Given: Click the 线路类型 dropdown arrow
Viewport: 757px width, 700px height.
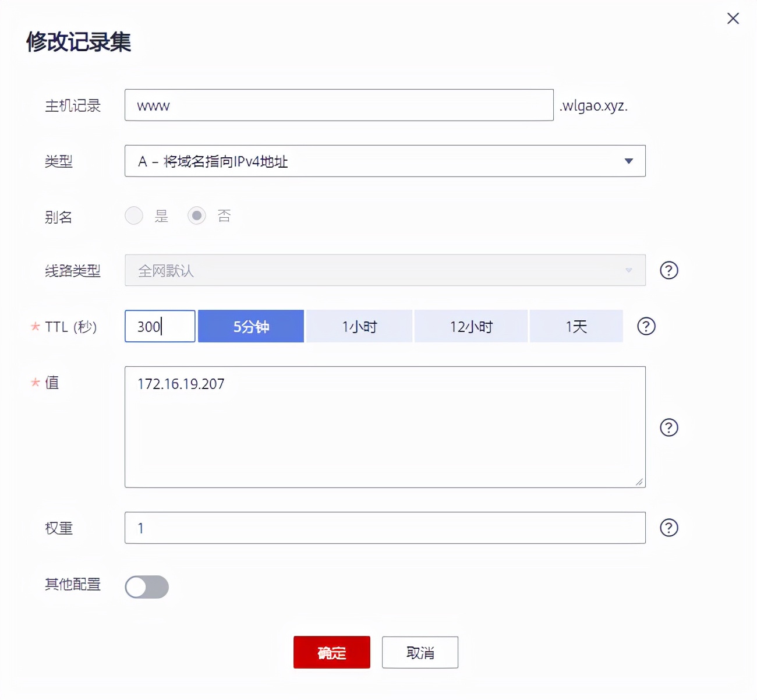Looking at the screenshot, I should tap(628, 270).
